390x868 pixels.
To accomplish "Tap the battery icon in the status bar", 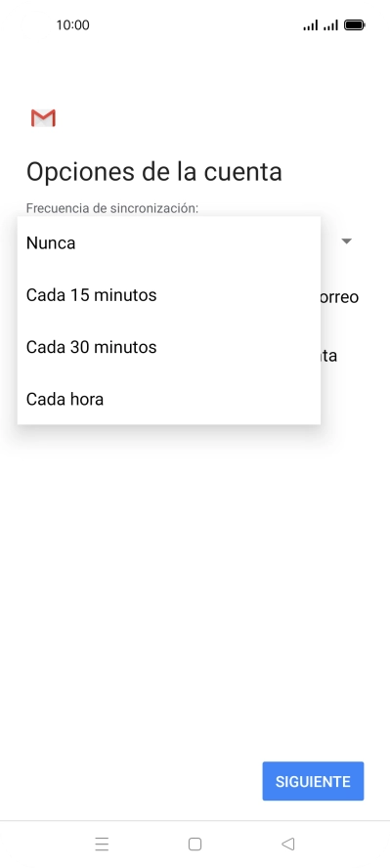I will pos(354,24).
